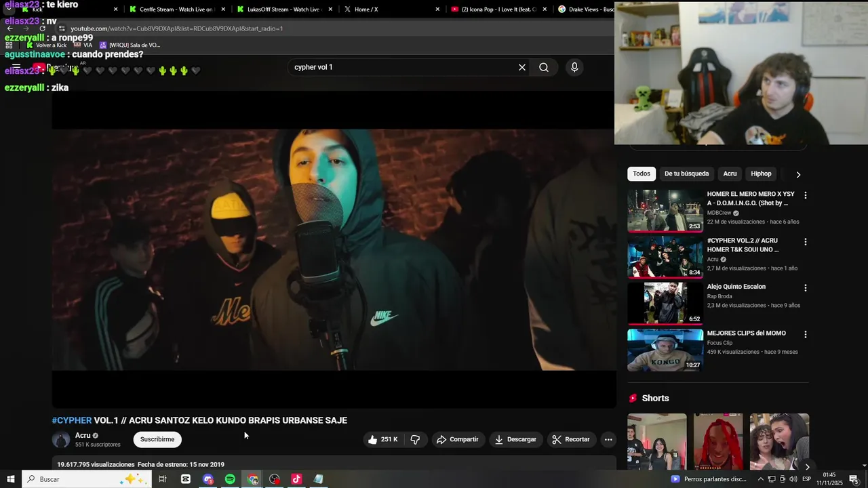Open the #CYPHER hashtag link

pos(72,420)
